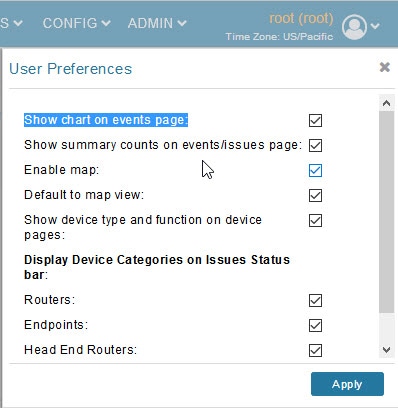Viewport: 398px width, 408px height.
Task: Click the Apply button
Action: point(347,384)
